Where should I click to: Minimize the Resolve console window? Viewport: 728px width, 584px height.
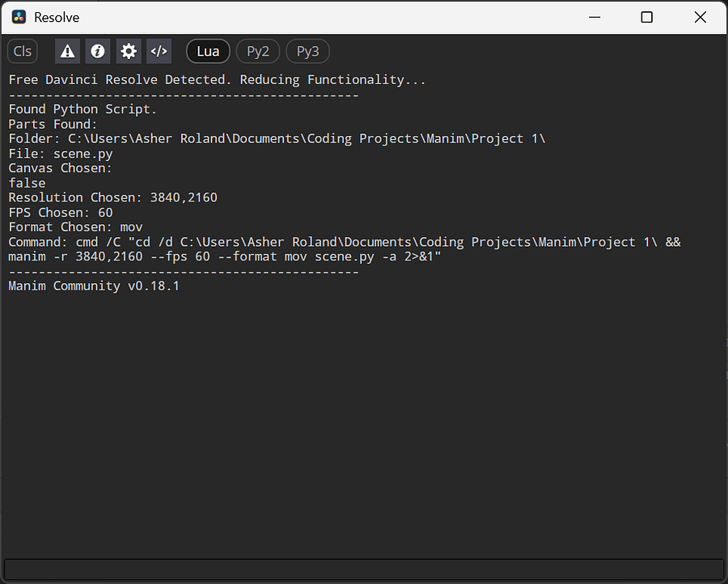coord(595,17)
